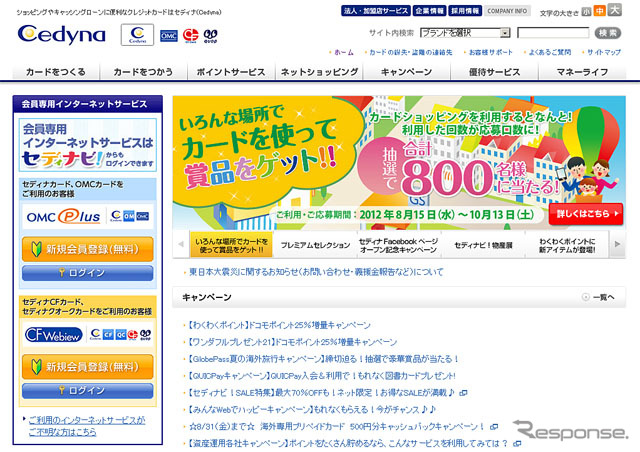Click the carousel next arrow
This screenshot has height=452, width=640.
[617, 244]
